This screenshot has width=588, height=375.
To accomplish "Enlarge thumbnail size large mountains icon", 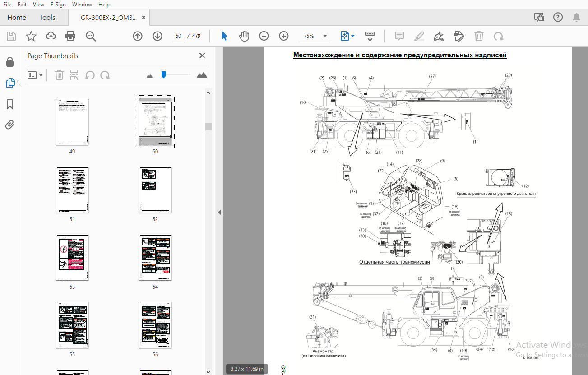I will tap(202, 75).
